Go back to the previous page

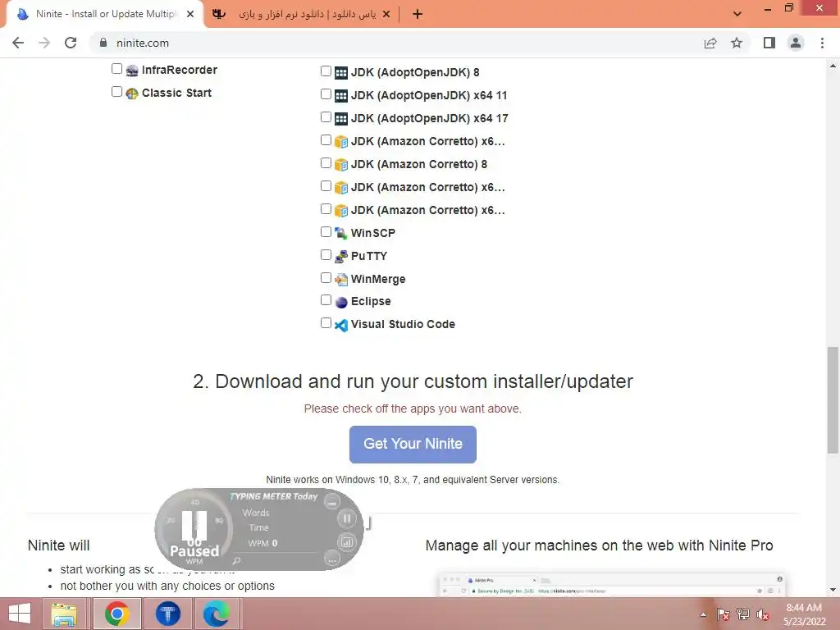[18, 43]
